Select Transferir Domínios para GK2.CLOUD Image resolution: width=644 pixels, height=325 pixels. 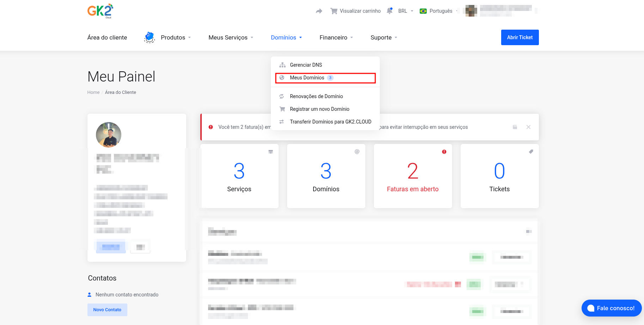(325, 122)
